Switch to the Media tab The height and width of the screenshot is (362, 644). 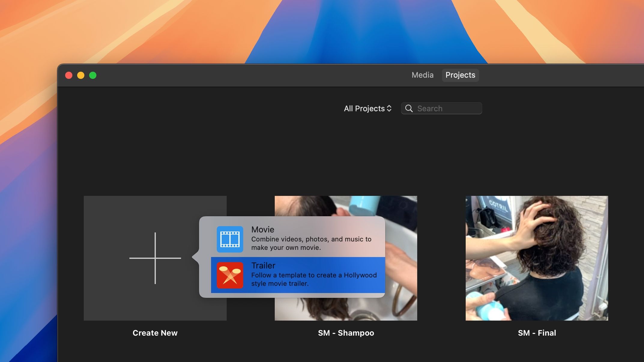[x=422, y=75]
